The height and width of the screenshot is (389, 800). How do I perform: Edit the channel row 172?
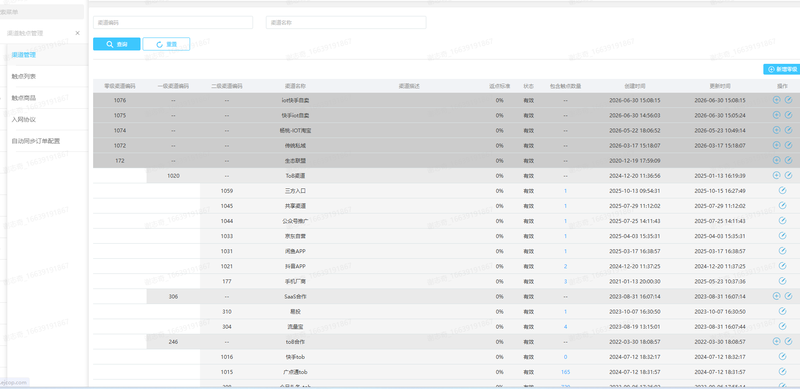(x=788, y=160)
